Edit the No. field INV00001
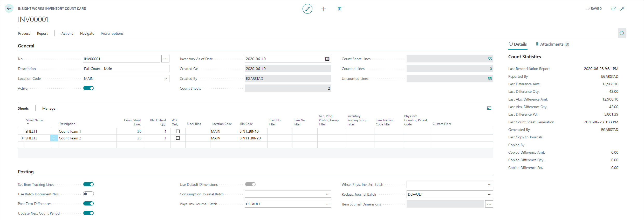644x220 pixels. (x=121, y=59)
